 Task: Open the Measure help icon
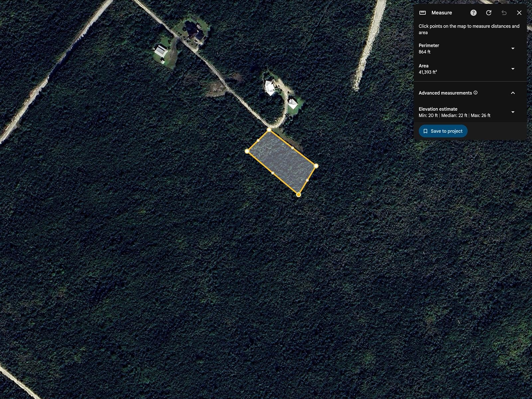(x=473, y=13)
